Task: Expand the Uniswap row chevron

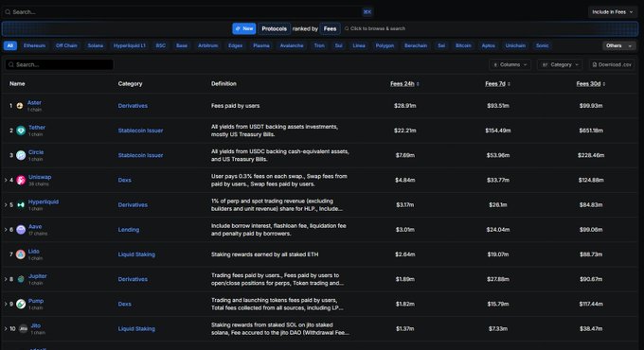Action: (6, 180)
